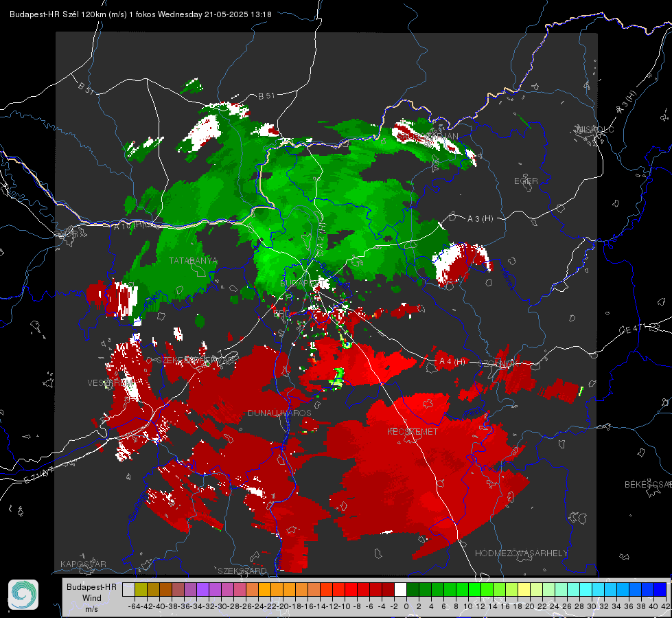Click the SZEKSZARD city label
This screenshot has width=672, height=618.
pyautogui.click(x=242, y=571)
